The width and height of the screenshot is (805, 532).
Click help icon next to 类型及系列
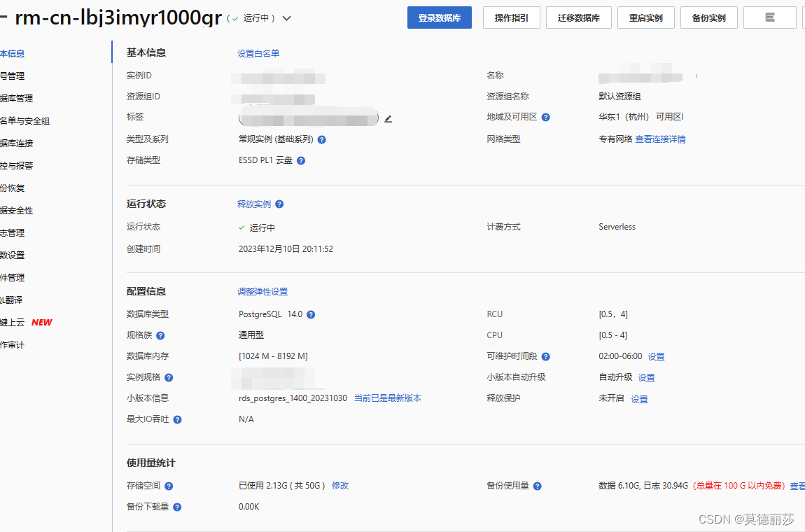321,139
